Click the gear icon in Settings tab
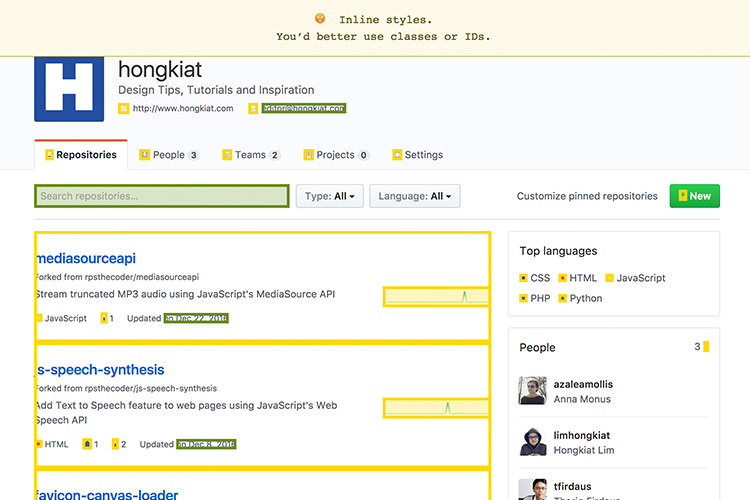The image size is (750, 500). [x=397, y=155]
